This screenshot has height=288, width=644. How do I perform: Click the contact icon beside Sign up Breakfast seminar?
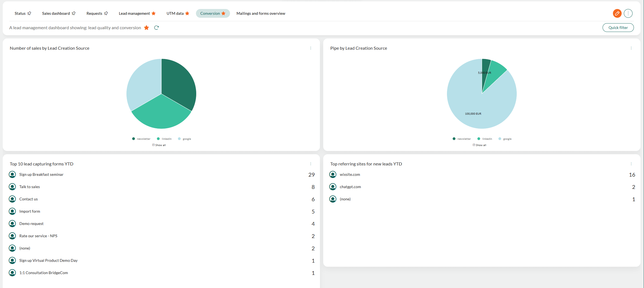[12, 174]
